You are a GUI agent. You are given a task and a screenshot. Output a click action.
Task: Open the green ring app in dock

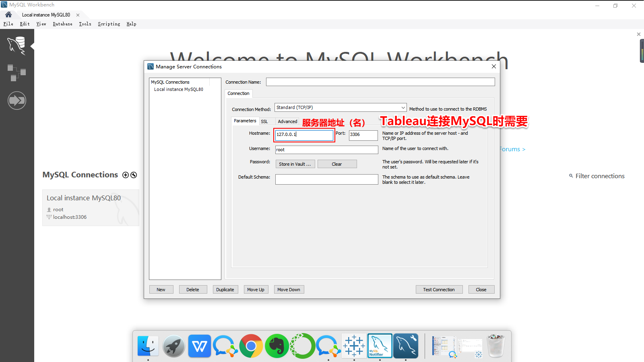click(303, 346)
